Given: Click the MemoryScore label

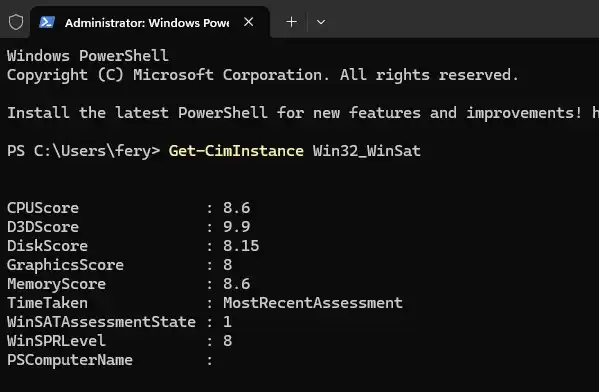Looking at the screenshot, I should coord(57,284).
